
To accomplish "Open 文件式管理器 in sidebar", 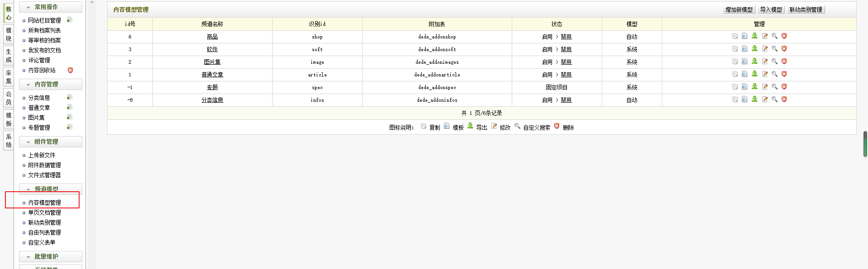I will pyautogui.click(x=44, y=175).
